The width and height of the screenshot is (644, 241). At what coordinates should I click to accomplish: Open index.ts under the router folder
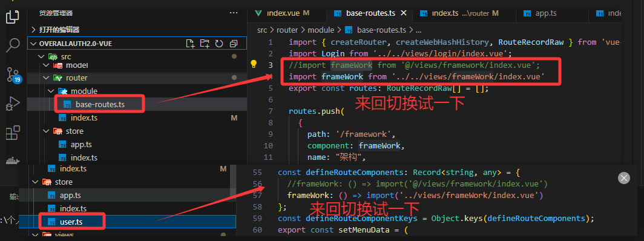pyautogui.click(x=137, y=118)
